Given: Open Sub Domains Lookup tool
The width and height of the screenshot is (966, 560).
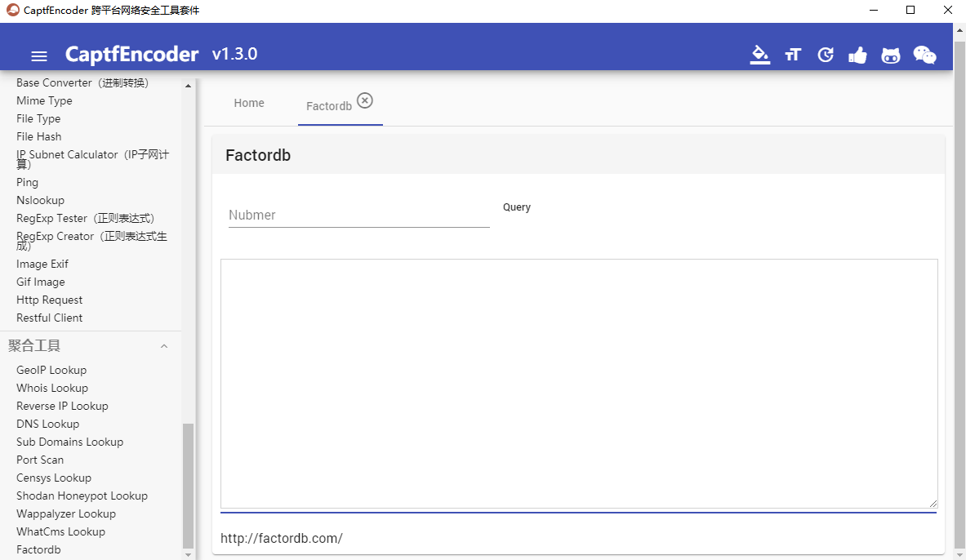Looking at the screenshot, I should (69, 441).
